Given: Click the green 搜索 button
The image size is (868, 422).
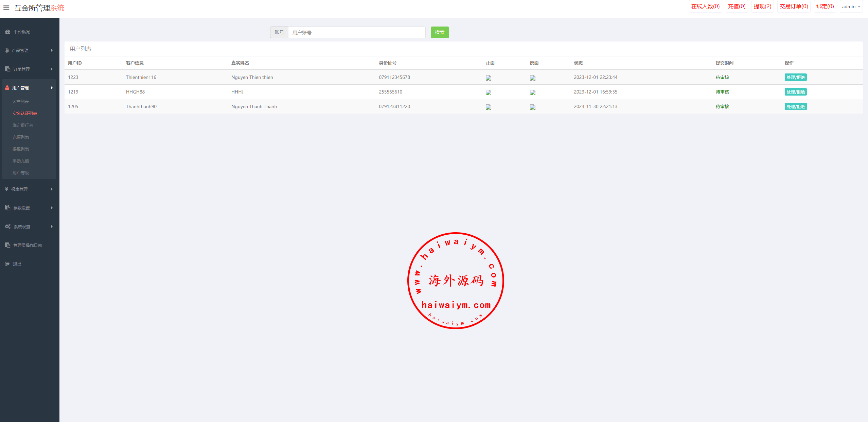Looking at the screenshot, I should click(x=440, y=32).
